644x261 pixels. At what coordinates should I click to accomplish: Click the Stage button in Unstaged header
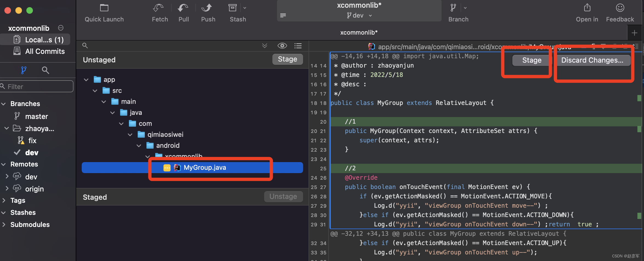[x=287, y=59]
